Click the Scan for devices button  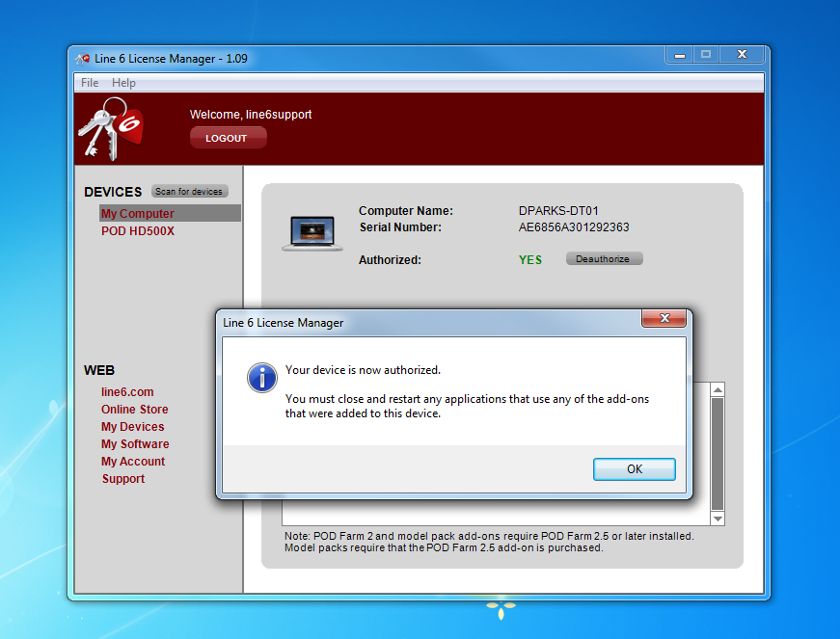(x=190, y=192)
